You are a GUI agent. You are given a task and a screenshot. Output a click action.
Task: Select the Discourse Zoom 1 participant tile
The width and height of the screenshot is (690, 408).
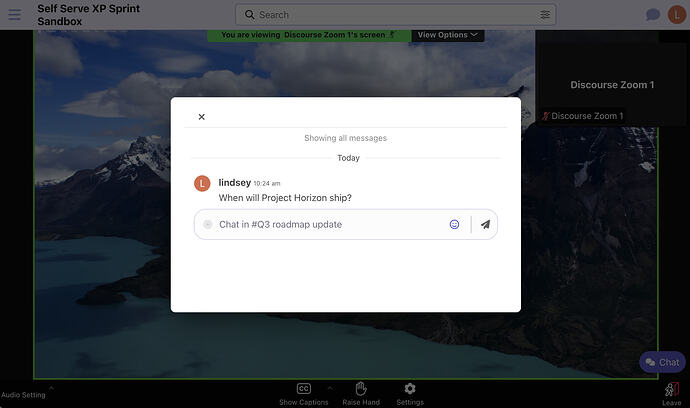click(612, 85)
